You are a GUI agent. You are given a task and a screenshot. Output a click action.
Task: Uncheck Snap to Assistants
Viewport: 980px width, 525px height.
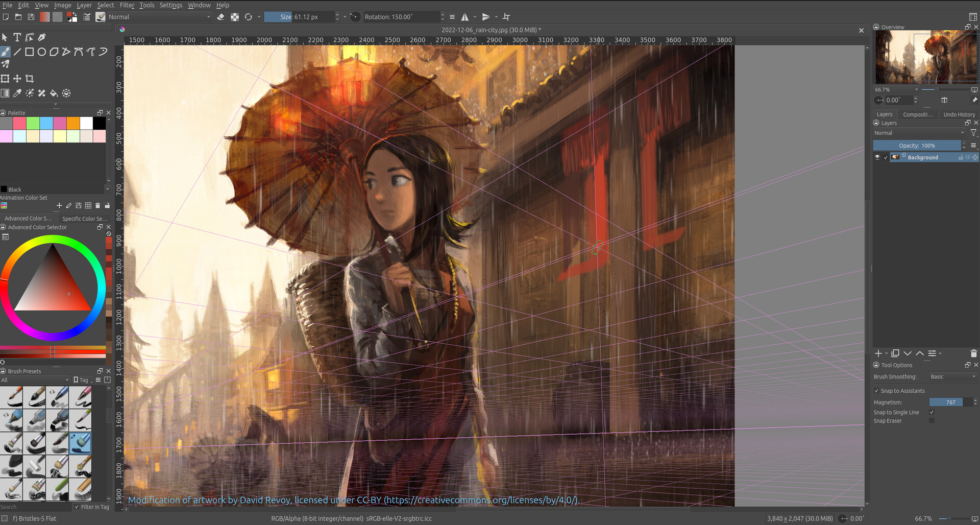(877, 391)
